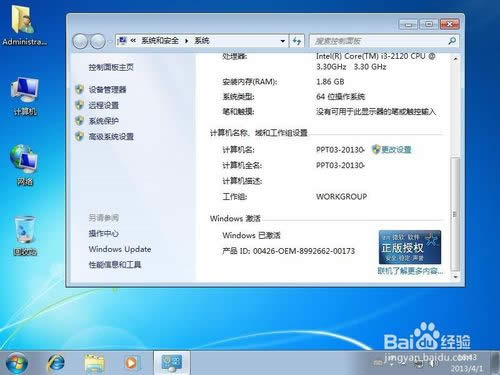
Task: Click 联机了解更多内容 link
Action: click(410, 271)
